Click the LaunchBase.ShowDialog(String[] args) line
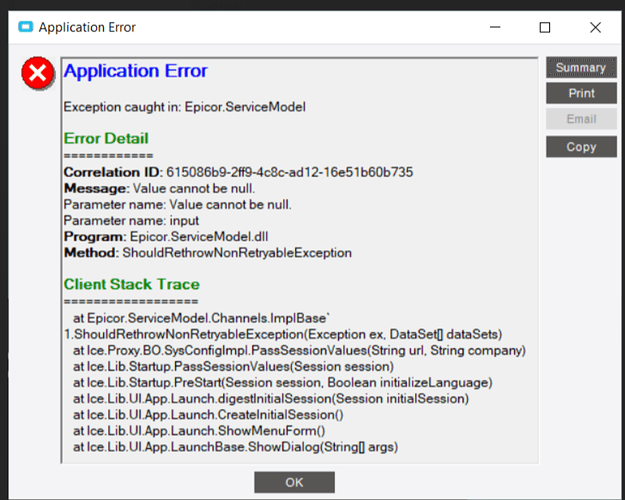The image size is (625, 500). tap(236, 447)
